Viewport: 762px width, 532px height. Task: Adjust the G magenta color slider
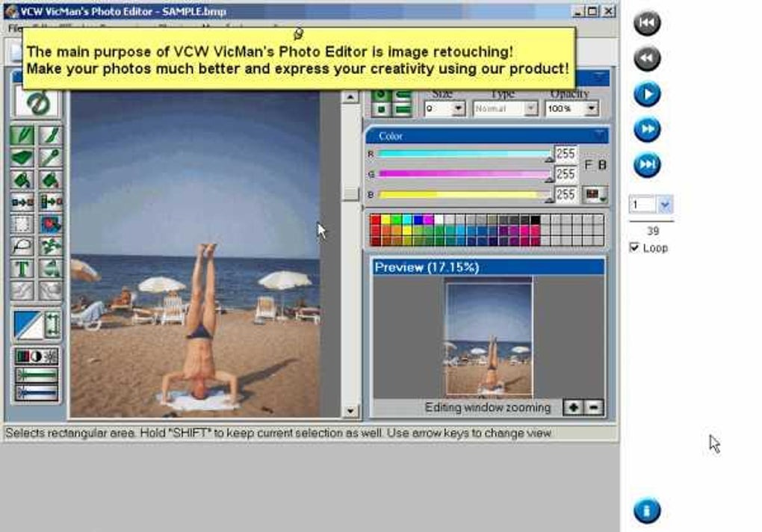[465, 174]
